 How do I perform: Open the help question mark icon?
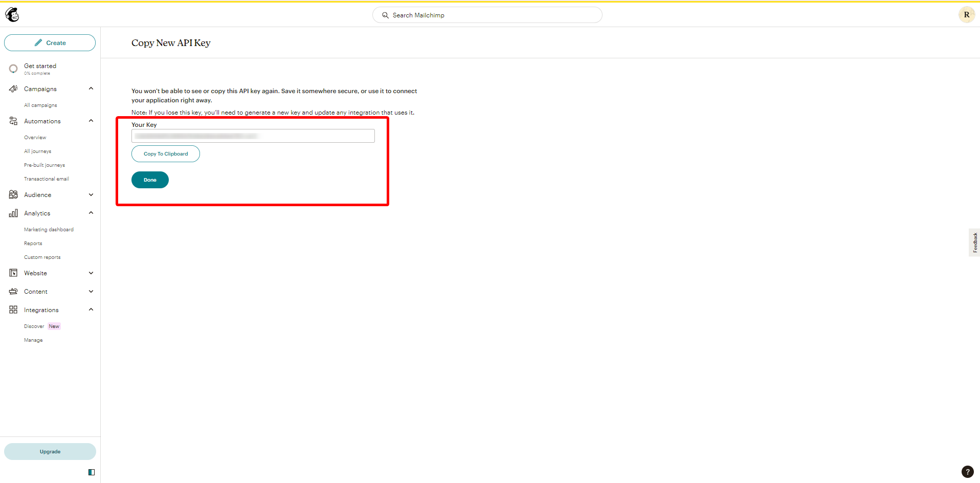tap(967, 472)
